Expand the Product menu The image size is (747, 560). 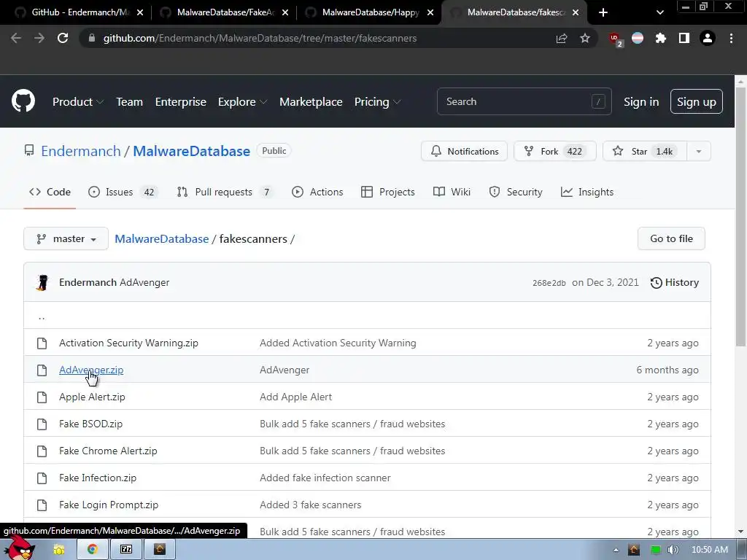(x=78, y=101)
